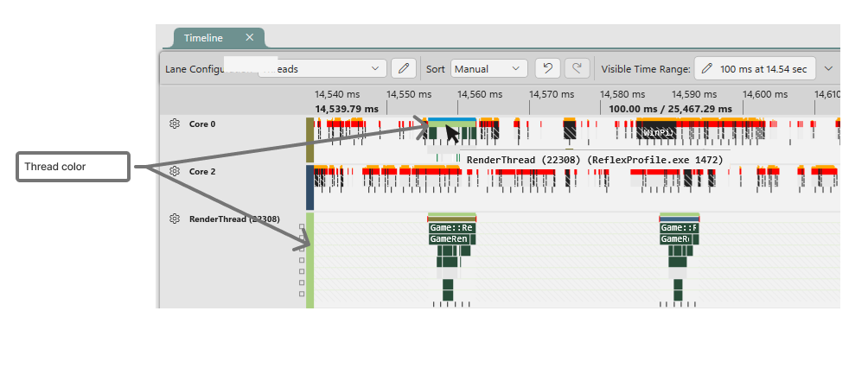The image size is (868, 368).
Task: Click the 100.00 ms / 25,467.29 ms readout
Action: tap(670, 109)
